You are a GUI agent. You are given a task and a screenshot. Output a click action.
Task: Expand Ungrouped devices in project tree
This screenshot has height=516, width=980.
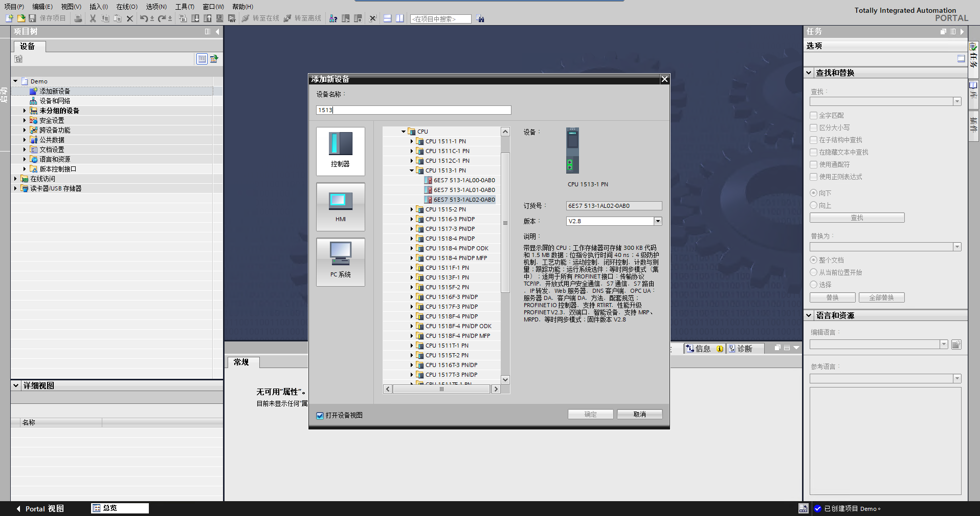coord(24,111)
